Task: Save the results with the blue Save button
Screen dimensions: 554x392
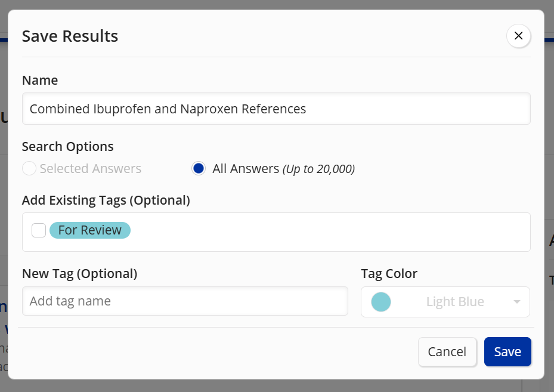Action: click(x=507, y=351)
